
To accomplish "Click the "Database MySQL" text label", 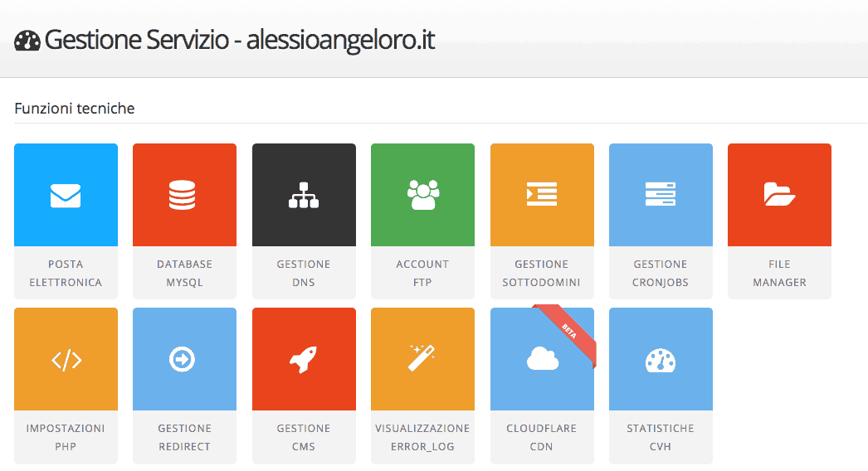I will (184, 273).
